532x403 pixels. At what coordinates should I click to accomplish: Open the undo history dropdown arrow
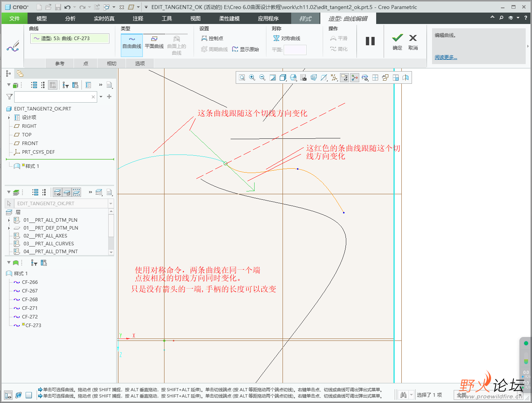[74, 7]
